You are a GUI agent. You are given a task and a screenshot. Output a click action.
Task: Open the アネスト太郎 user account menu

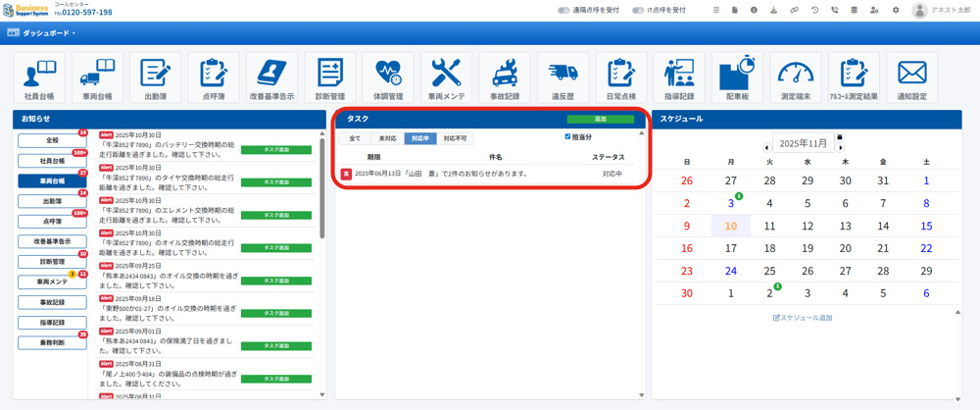(940, 11)
